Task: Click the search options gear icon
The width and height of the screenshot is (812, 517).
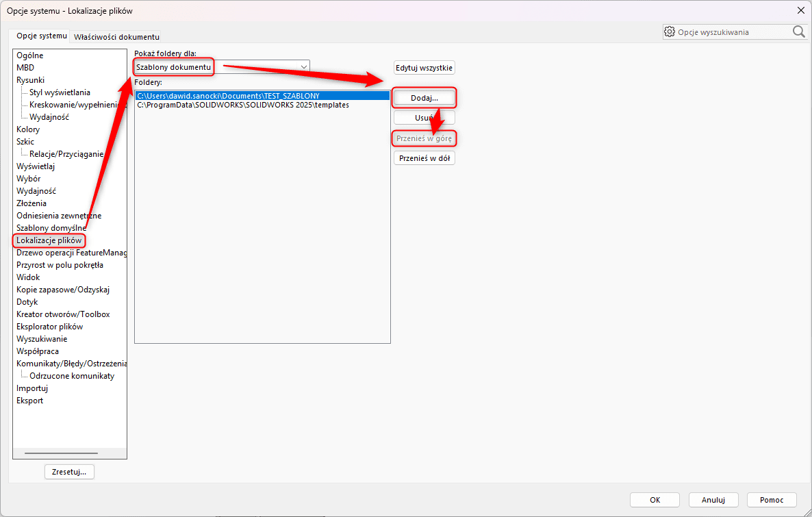Action: click(670, 32)
